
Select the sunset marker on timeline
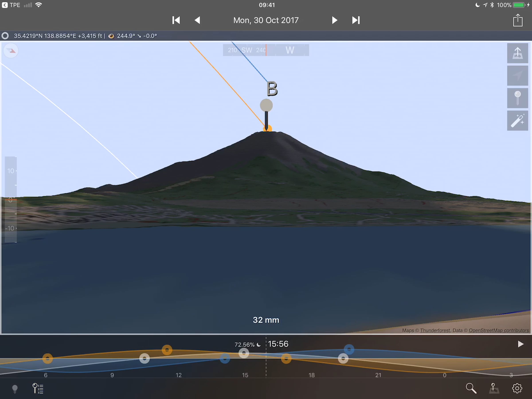click(286, 359)
